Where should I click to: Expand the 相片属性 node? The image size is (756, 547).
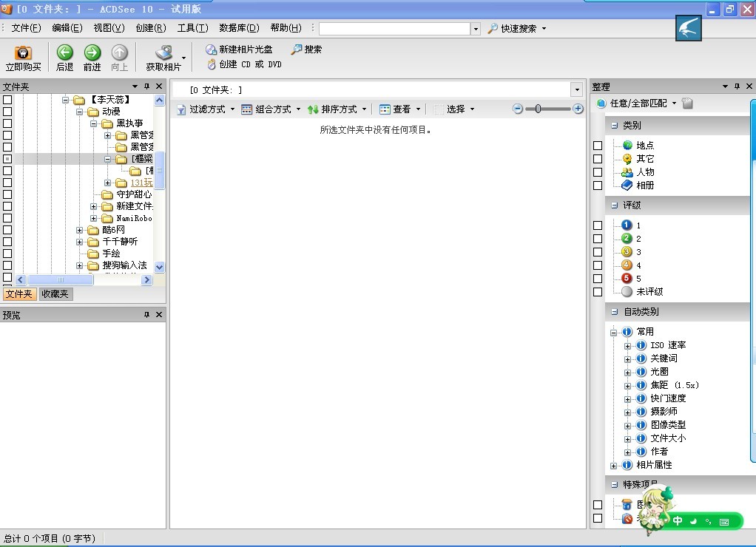coord(613,466)
